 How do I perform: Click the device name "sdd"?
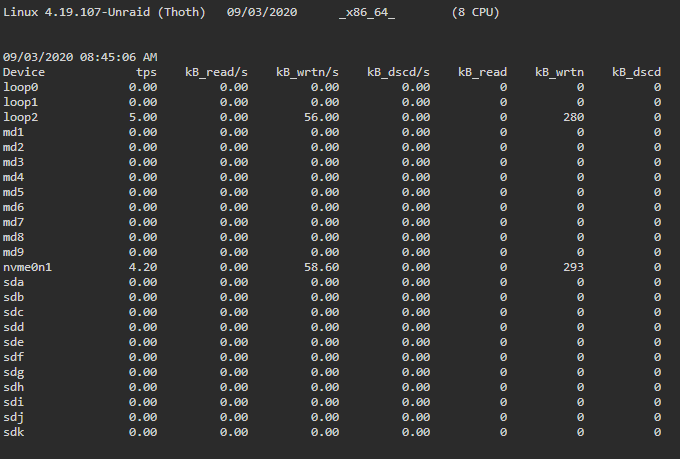tap(13, 327)
